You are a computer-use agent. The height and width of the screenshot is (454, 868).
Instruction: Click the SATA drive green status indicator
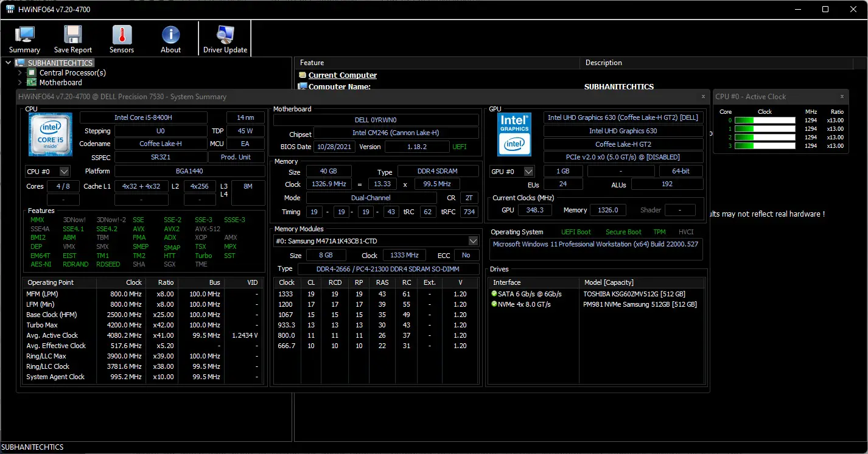(495, 293)
